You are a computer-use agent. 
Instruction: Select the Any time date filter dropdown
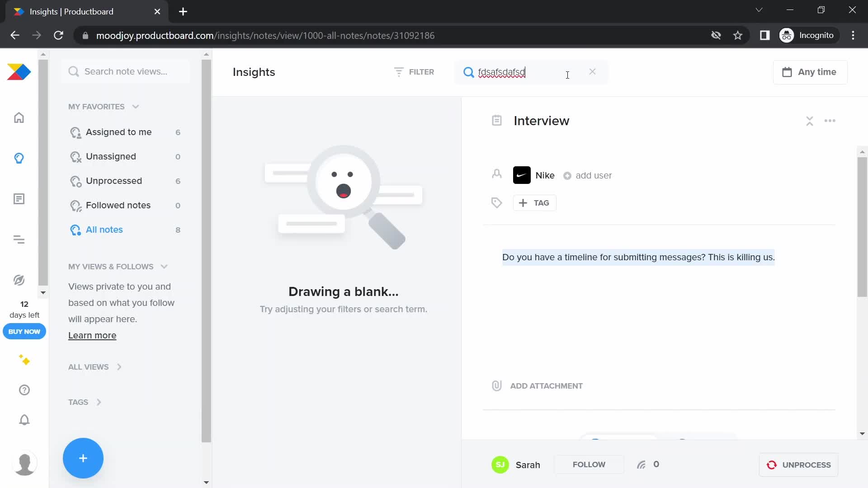(811, 71)
